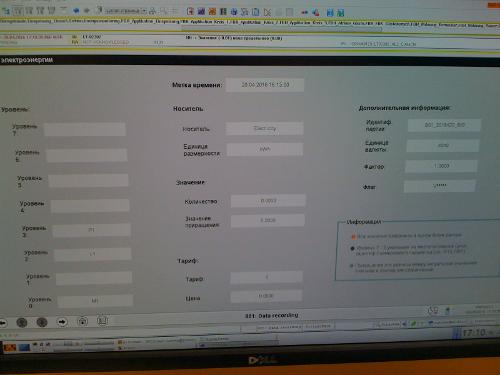Click the Единица размерности field
The height and width of the screenshot is (375, 500).
point(265,149)
